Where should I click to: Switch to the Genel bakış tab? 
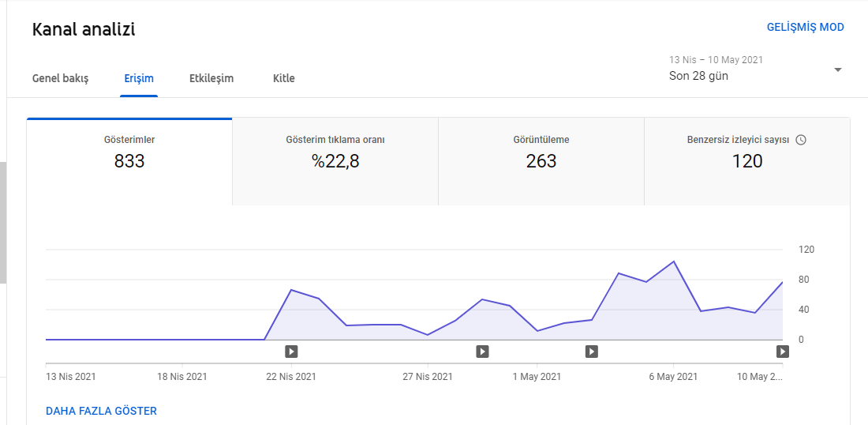60,78
